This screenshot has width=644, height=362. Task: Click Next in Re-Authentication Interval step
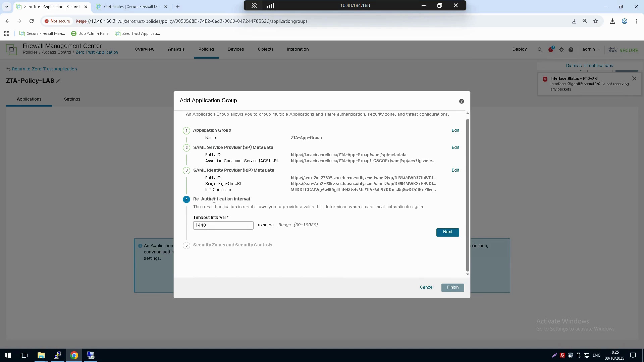tap(447, 232)
